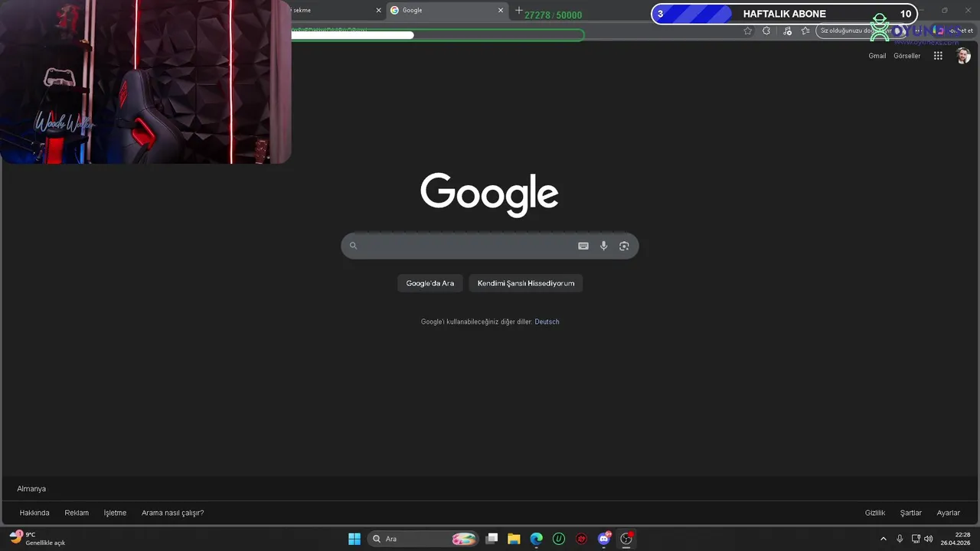The image size is (980, 551).
Task: Open Hakkında footer link
Action: (34, 513)
